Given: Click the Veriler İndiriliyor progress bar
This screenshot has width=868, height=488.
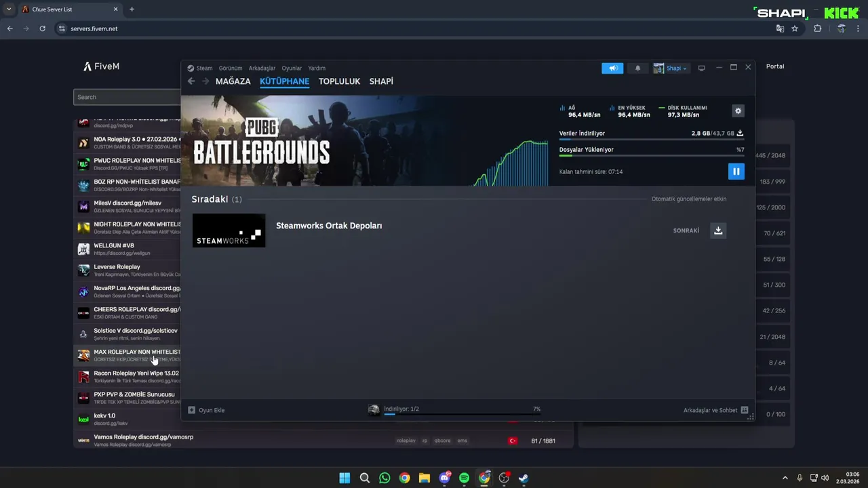Looking at the screenshot, I should (x=651, y=140).
